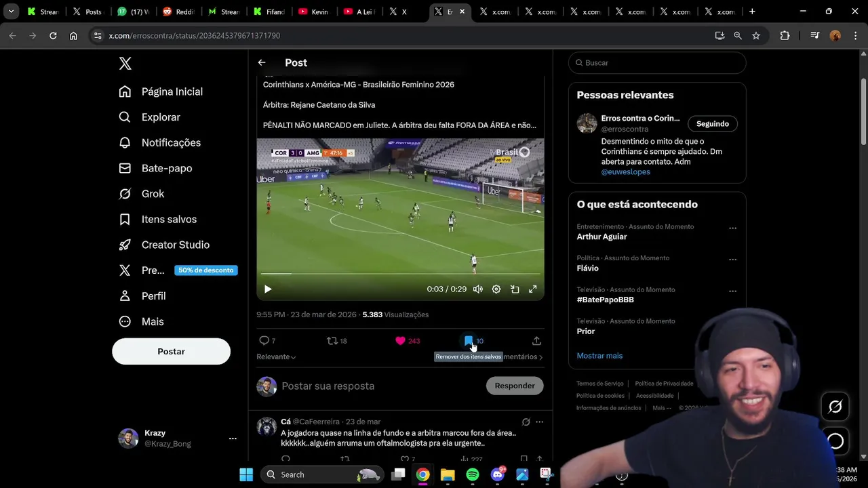Open Chrome extensions menu
Image resolution: width=868 pixels, height=488 pixels.
785,35
